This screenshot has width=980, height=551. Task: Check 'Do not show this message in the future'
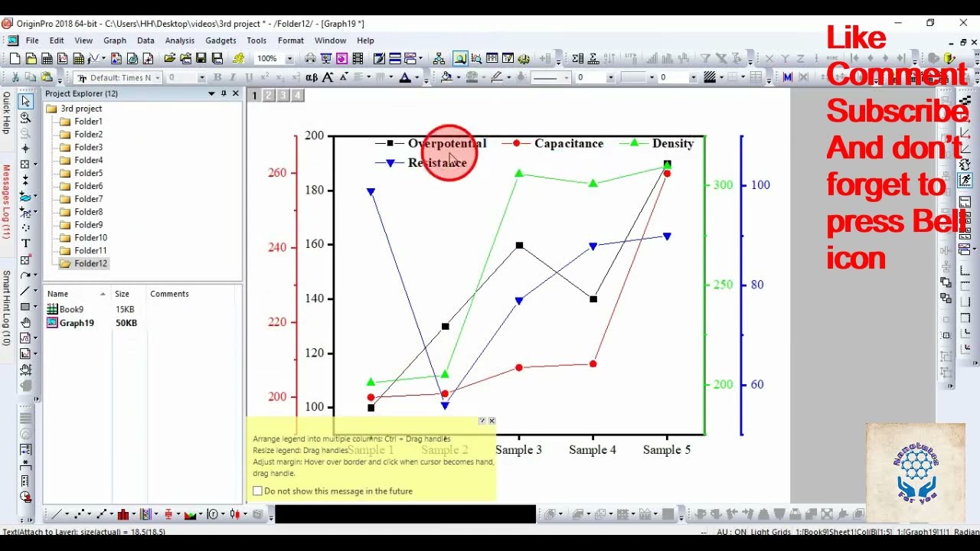[x=257, y=491]
